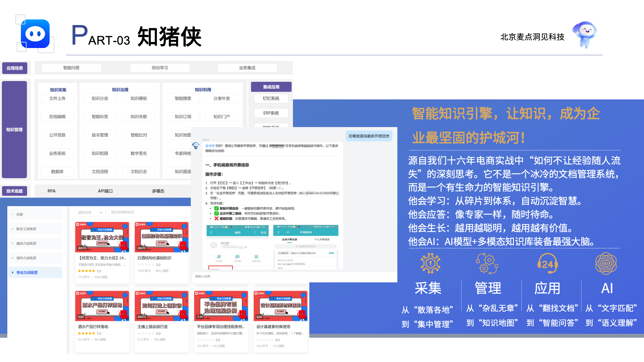Click the 集成应用 header button

coord(271,87)
